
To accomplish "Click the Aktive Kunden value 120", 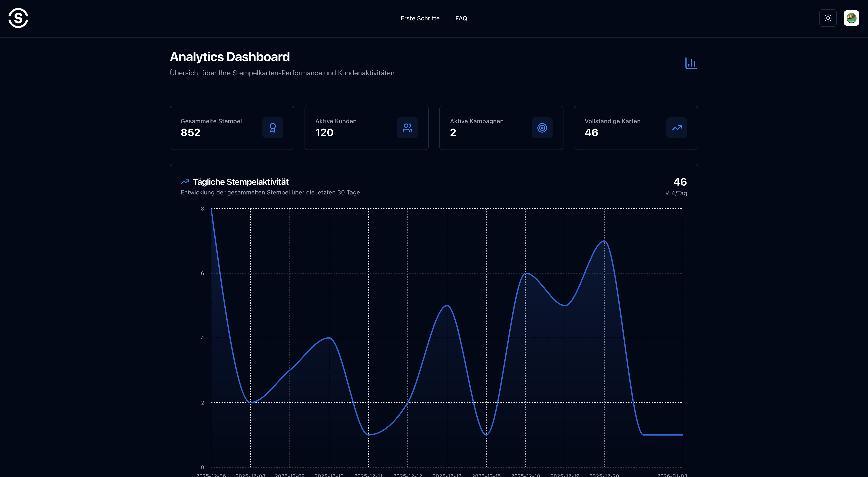I will click(x=324, y=132).
